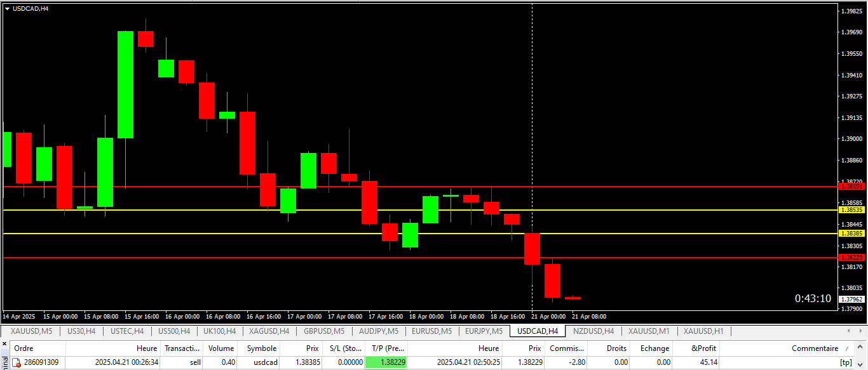Open the USDCAD,H4 chart title dropdown triangle
This screenshot has height=370, width=868.
point(7,8)
